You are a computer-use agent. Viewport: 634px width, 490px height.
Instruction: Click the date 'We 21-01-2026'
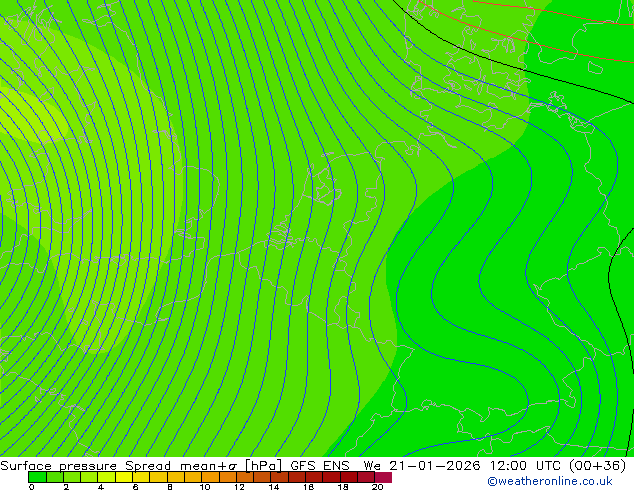point(422,466)
